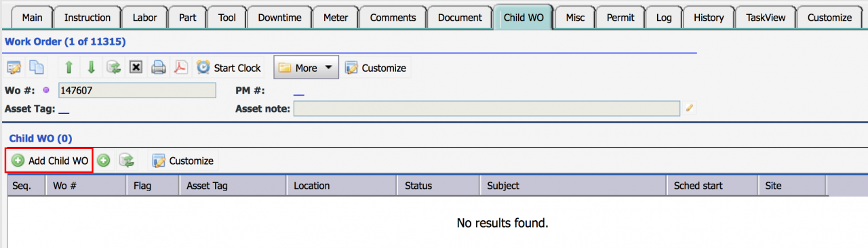Click the Add Child WO button
This screenshot has width=868, height=248.
point(50,161)
